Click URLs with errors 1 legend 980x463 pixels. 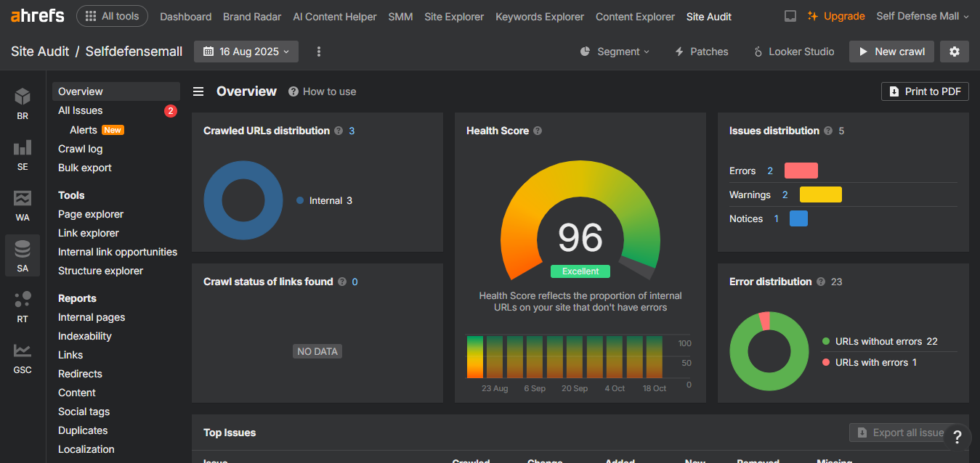[870, 362]
